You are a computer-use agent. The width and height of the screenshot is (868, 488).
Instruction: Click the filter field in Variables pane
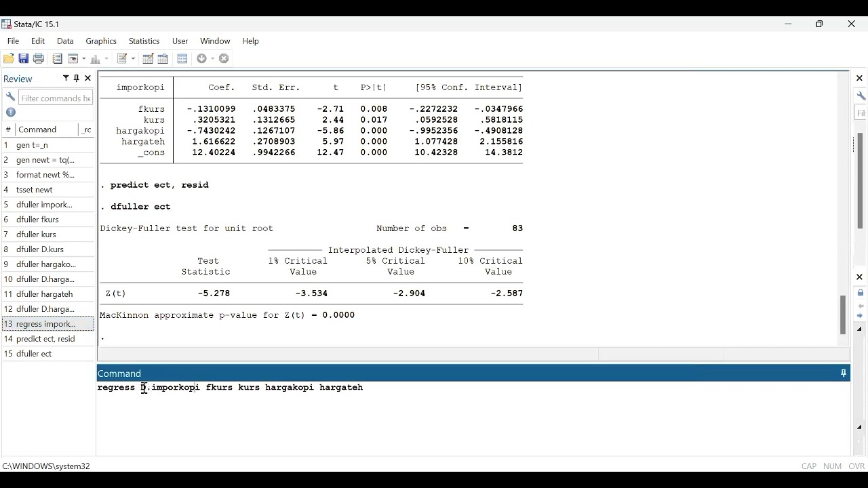[x=861, y=114]
